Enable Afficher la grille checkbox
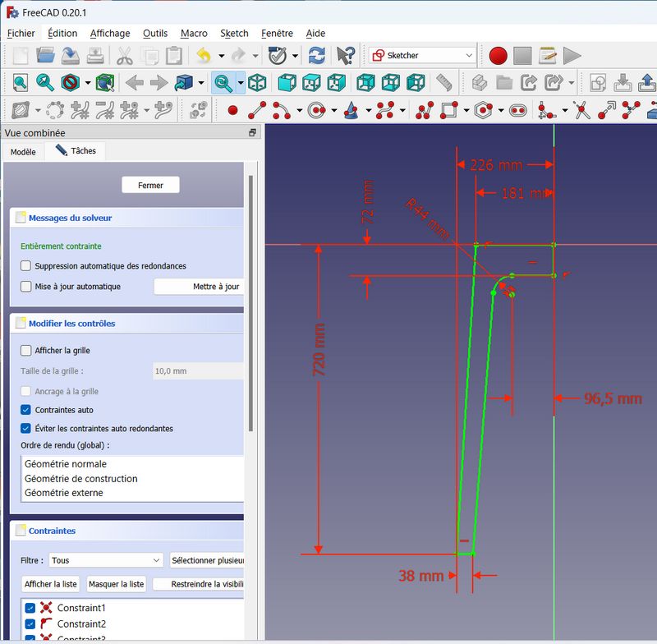The height and width of the screenshot is (644, 657). (26, 351)
